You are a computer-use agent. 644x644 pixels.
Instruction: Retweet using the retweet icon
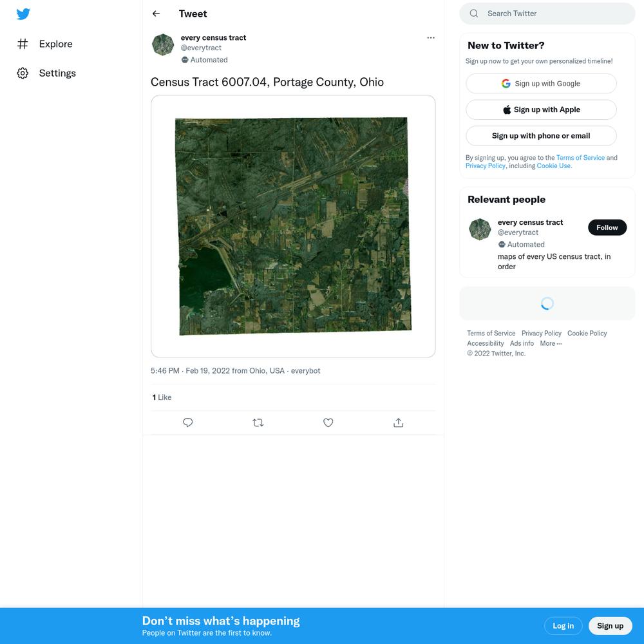(258, 422)
